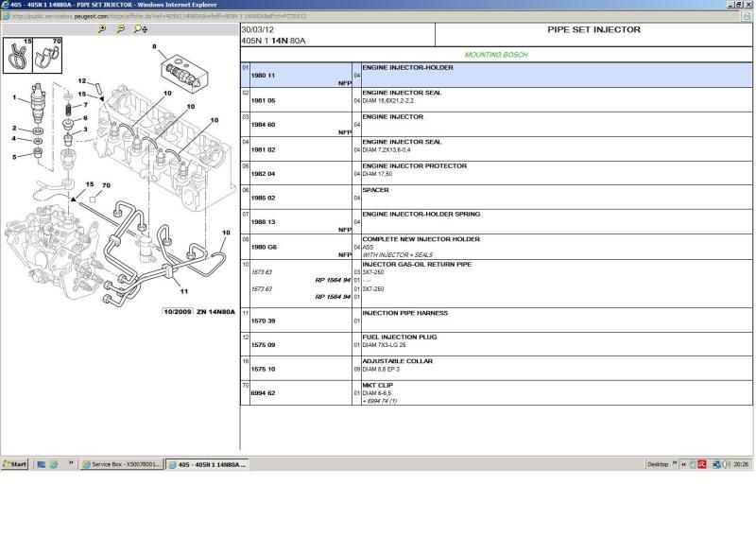Select ENGINE INJECTOR-HOLDER SPRING row
756x537 pixels.
[496, 222]
